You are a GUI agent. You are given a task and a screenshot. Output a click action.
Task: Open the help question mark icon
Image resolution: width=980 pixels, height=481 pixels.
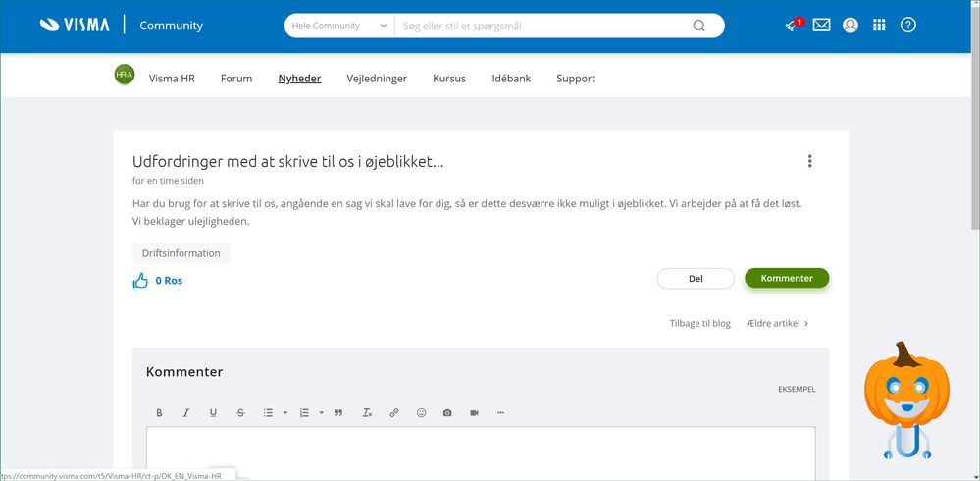[907, 25]
